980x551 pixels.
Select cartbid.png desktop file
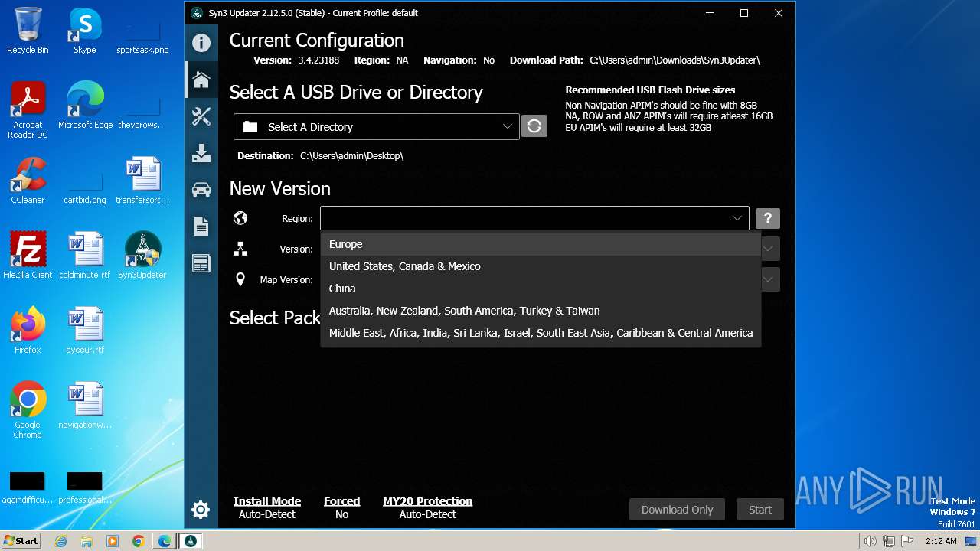[x=85, y=187]
